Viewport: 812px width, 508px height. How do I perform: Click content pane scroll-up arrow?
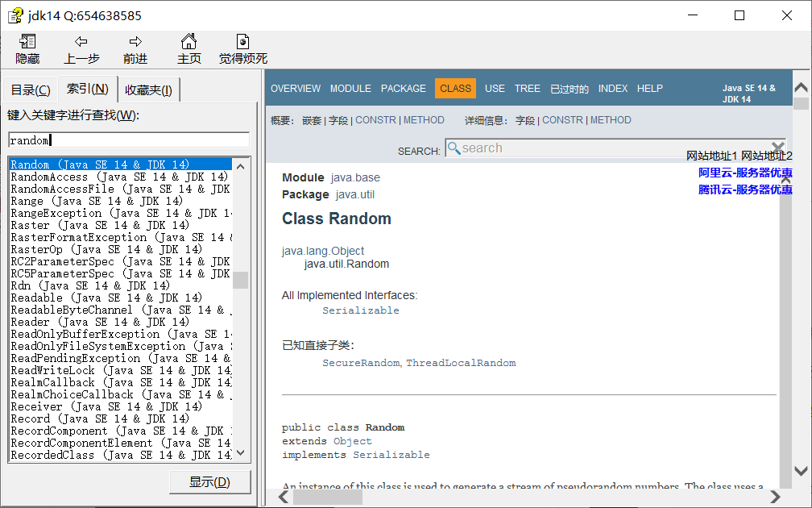801,87
